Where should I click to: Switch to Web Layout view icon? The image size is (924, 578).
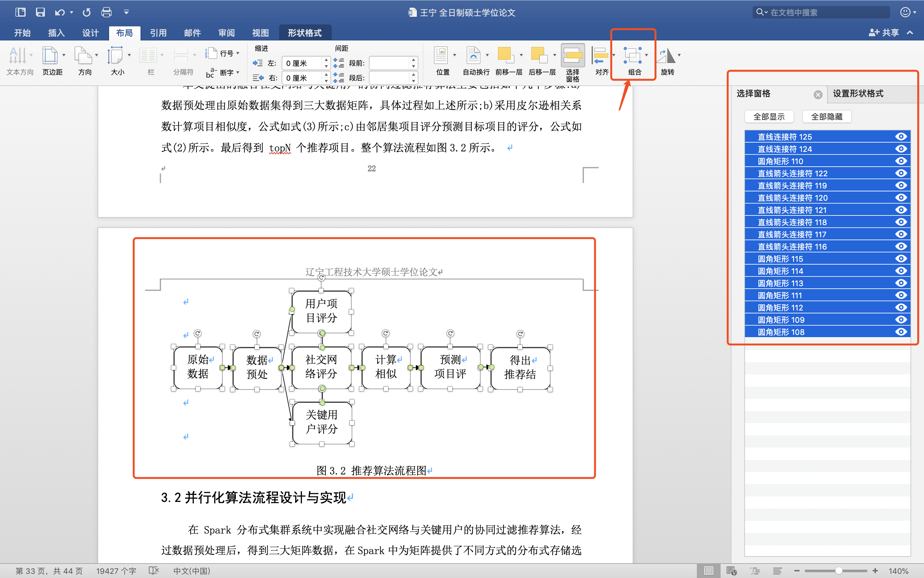point(732,571)
